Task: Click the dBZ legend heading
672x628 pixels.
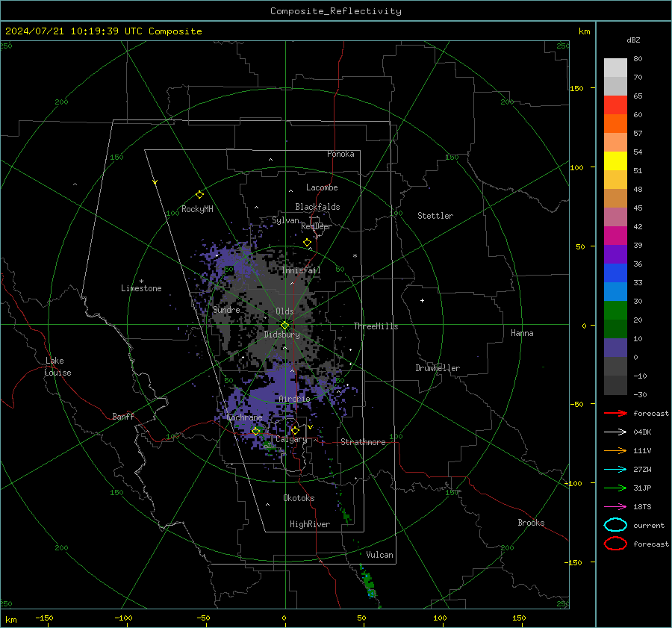Action: (x=633, y=40)
